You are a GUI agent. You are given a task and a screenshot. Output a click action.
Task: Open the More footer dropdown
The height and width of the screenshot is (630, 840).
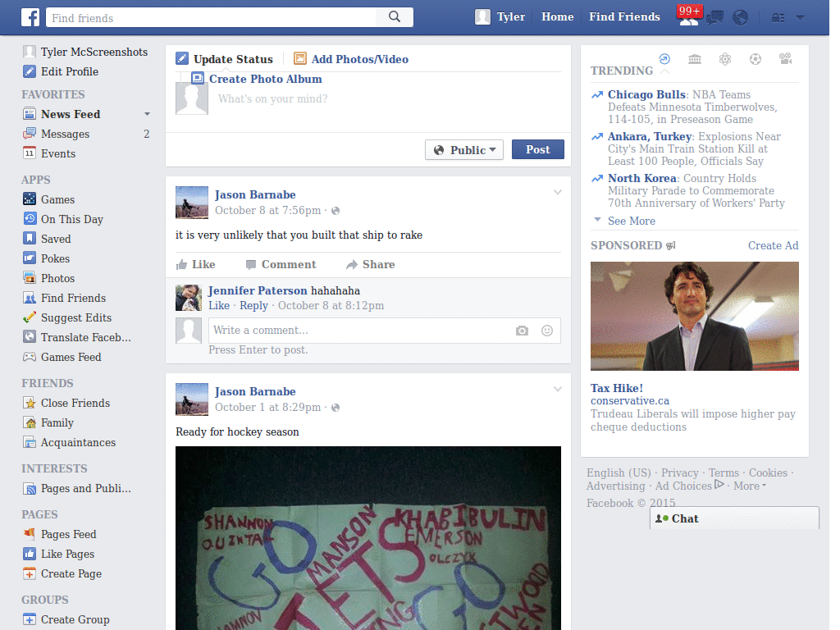[750, 486]
